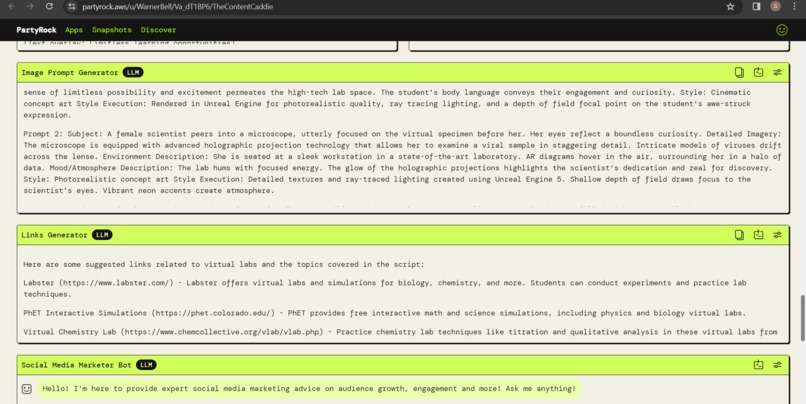
Task: Click the Links Generator title
Action: pyautogui.click(x=54, y=235)
